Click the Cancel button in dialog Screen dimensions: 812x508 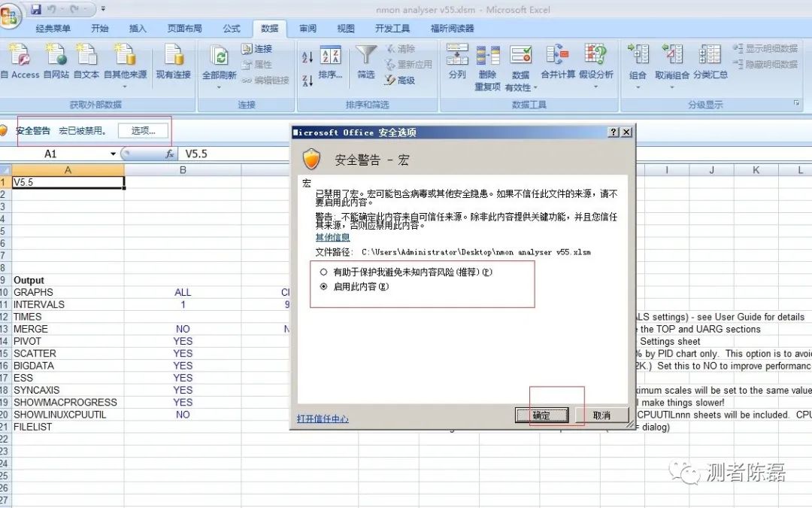click(601, 415)
